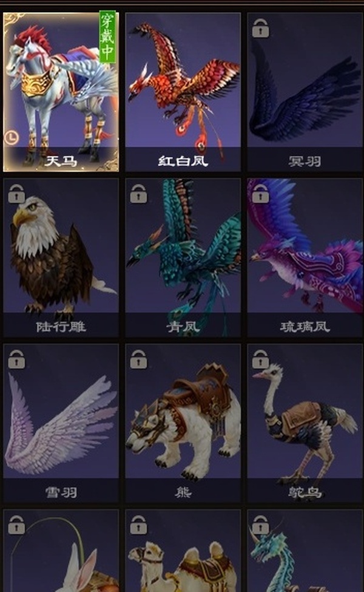Select the 雪羽 white wings item
The image size is (364, 592).
[x=61, y=423]
